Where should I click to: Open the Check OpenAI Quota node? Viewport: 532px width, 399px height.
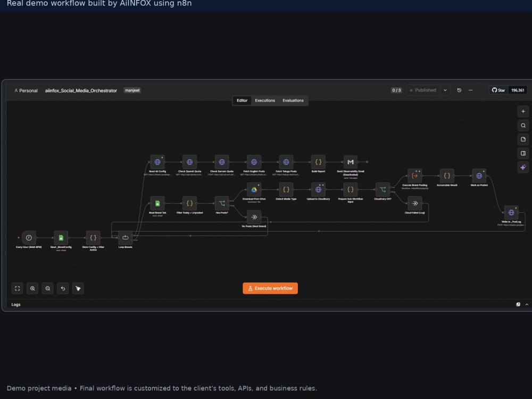(x=190, y=162)
